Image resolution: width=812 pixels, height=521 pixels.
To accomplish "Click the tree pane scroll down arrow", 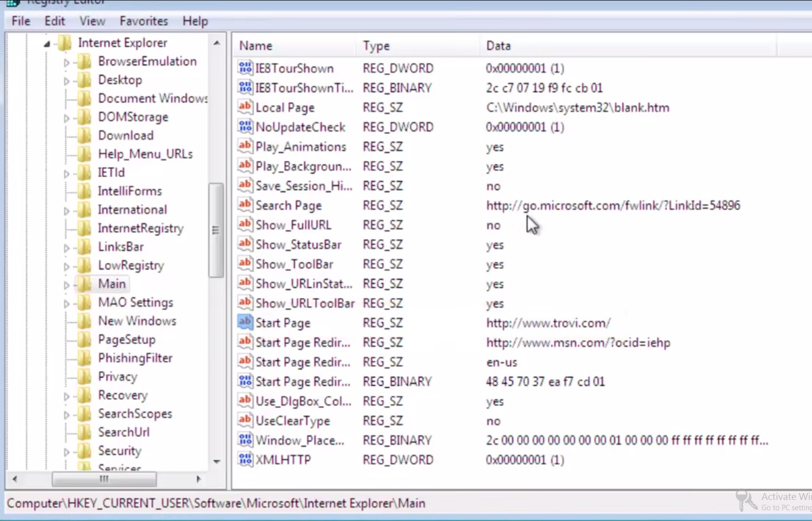I will 217,462.
